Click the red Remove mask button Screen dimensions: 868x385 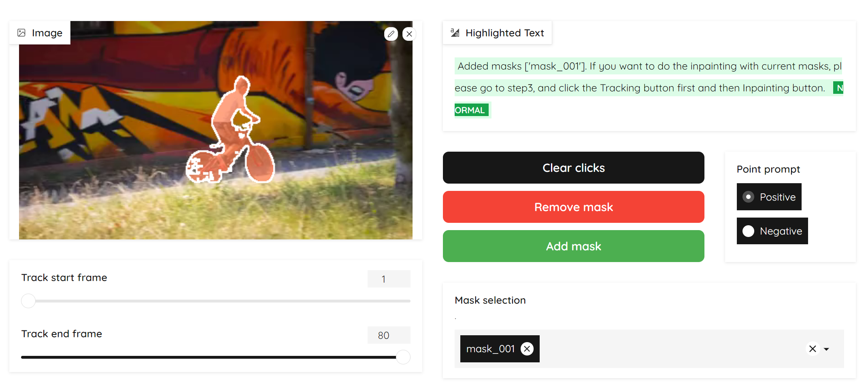(x=573, y=207)
